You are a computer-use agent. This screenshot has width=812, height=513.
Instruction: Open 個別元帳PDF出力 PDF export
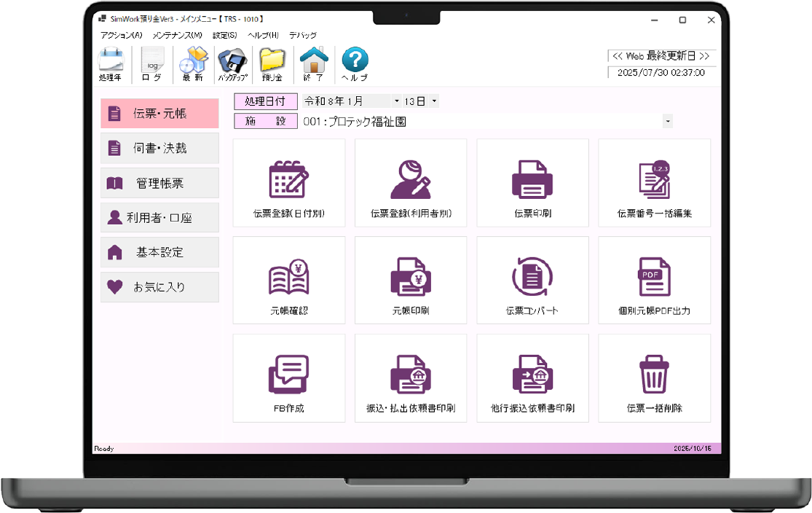654,281
